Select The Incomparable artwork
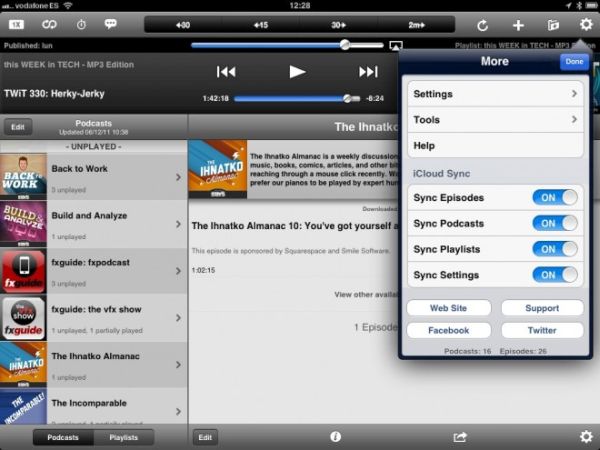Image resolution: width=600 pixels, height=450 pixels. (23, 406)
